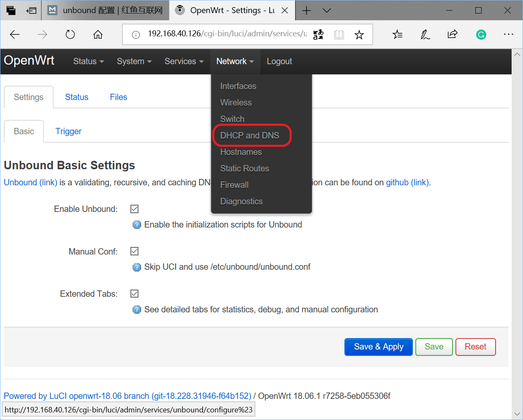Collapse the Network dropdown menu

click(235, 61)
